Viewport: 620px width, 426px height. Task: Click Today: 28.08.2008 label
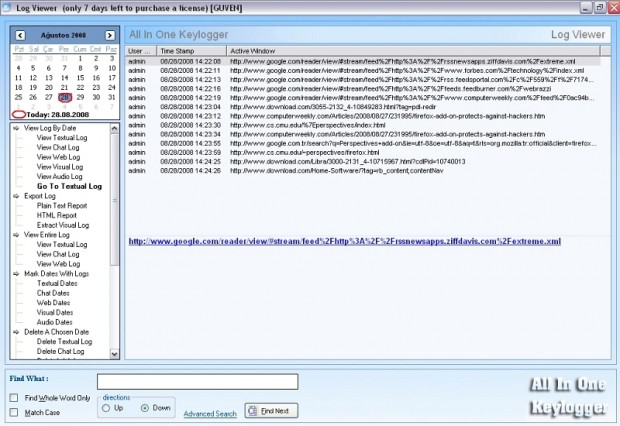tap(58, 115)
